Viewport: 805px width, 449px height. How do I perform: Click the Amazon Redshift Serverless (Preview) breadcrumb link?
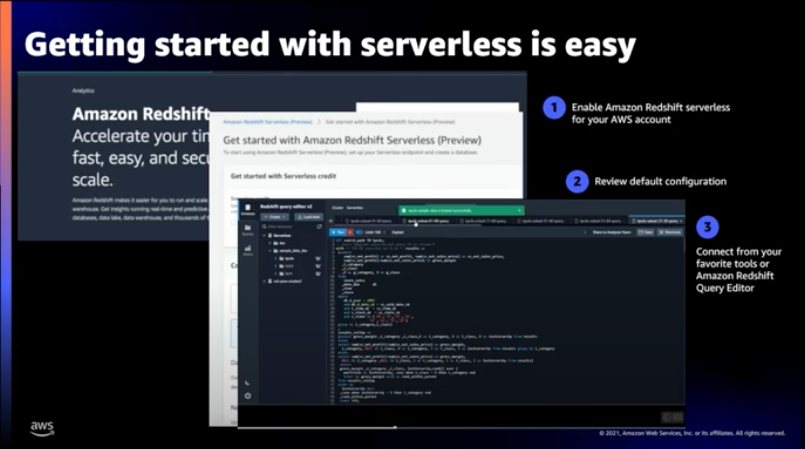point(267,122)
